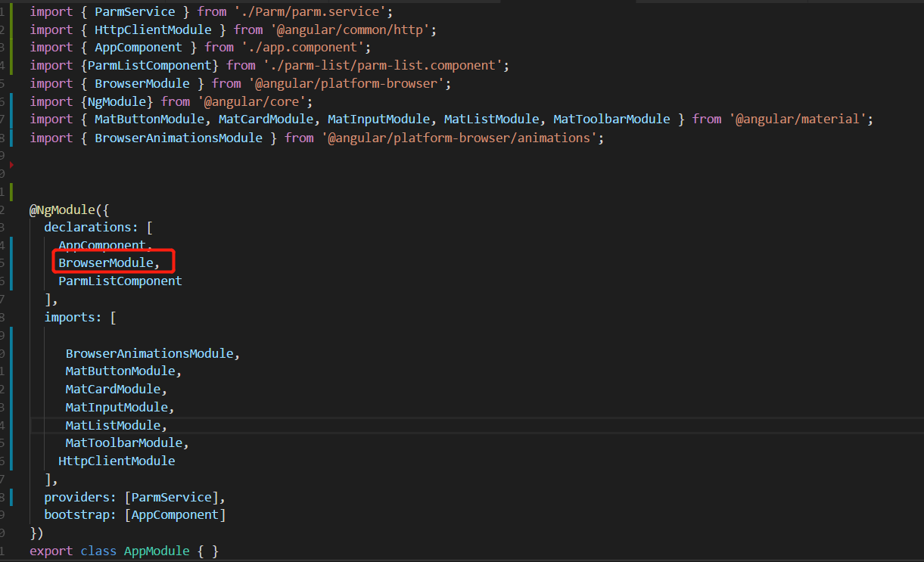
Task: Select ParmListComponent in the declarations array
Action: [x=120, y=281]
